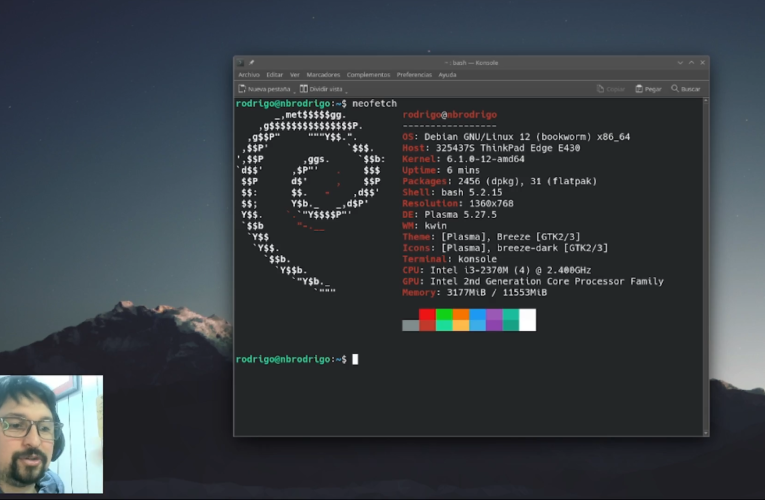The image size is (765, 500).
Task: Open the Marcadores menu
Action: (323, 75)
